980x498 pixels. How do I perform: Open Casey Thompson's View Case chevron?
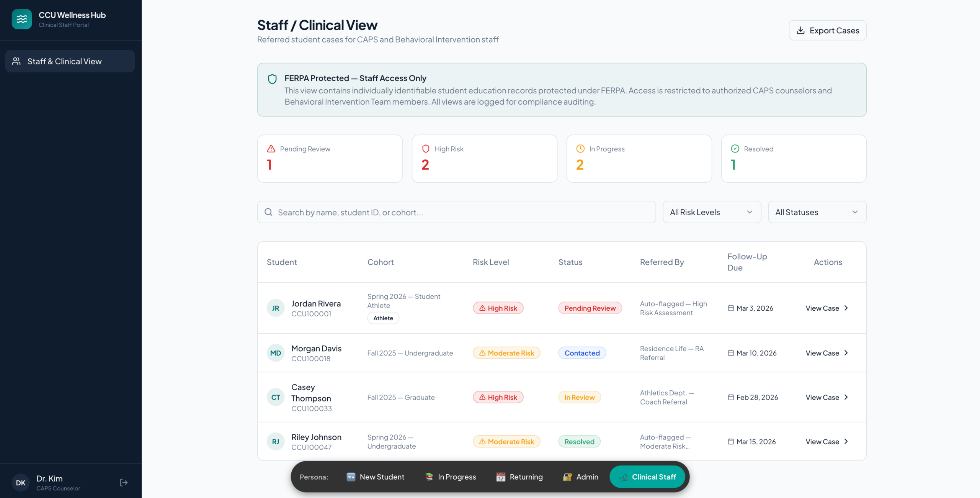(846, 397)
